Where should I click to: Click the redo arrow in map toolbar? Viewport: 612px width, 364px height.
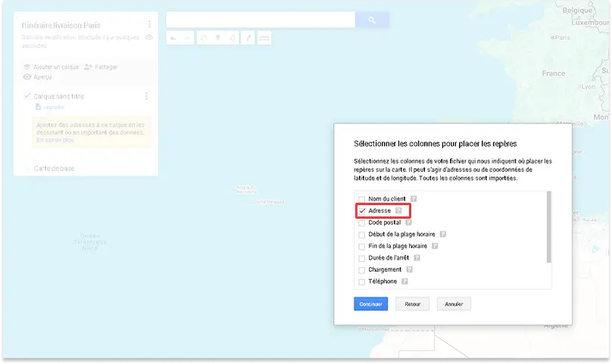tap(187, 39)
